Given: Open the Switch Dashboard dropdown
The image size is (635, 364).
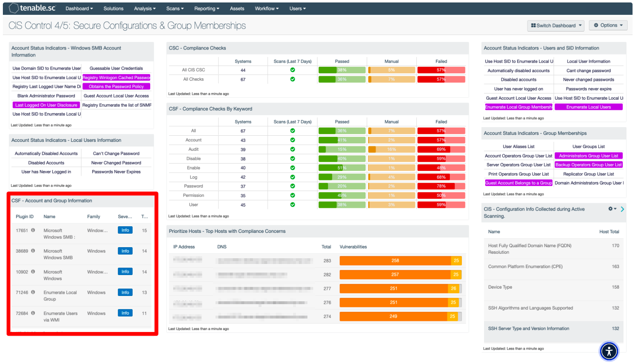Looking at the screenshot, I should (556, 25).
